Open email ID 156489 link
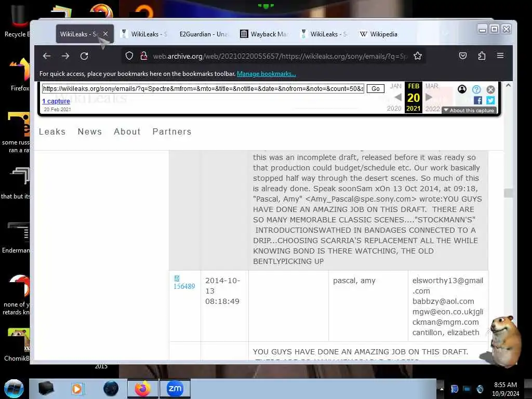Image resolution: width=532 pixels, height=399 pixels. 184,286
